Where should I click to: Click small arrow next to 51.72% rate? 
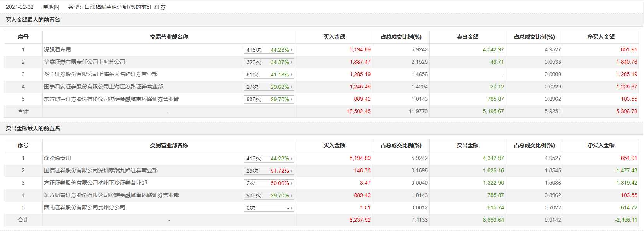[292, 171]
